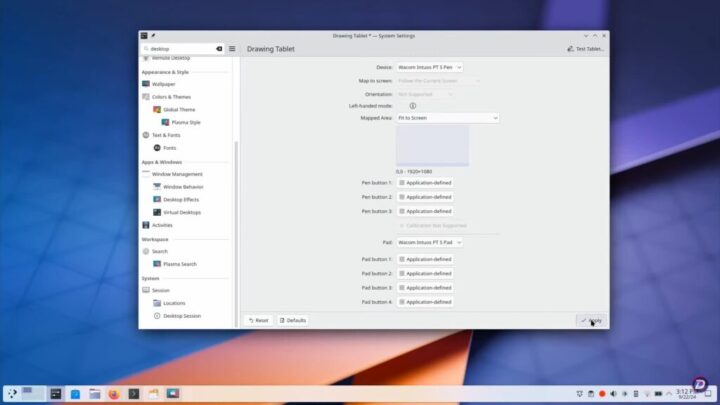Click the sidebar search field containing 'desktop'
Viewport: 720px width, 405px height.
[x=182, y=49]
